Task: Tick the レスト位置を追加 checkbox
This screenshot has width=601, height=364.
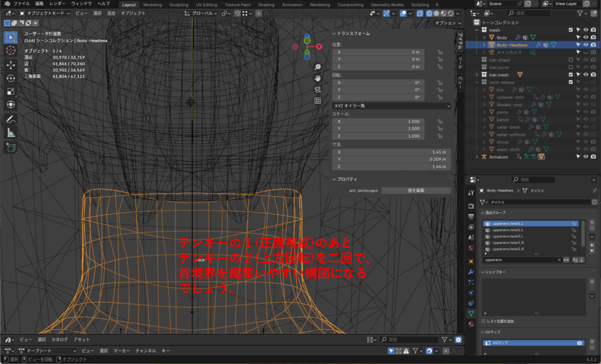Action: click(484, 321)
